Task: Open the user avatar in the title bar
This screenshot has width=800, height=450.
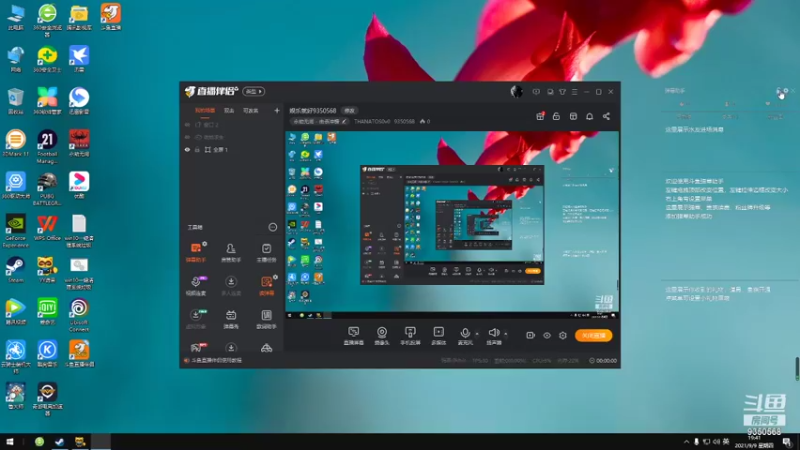Action: (x=516, y=91)
